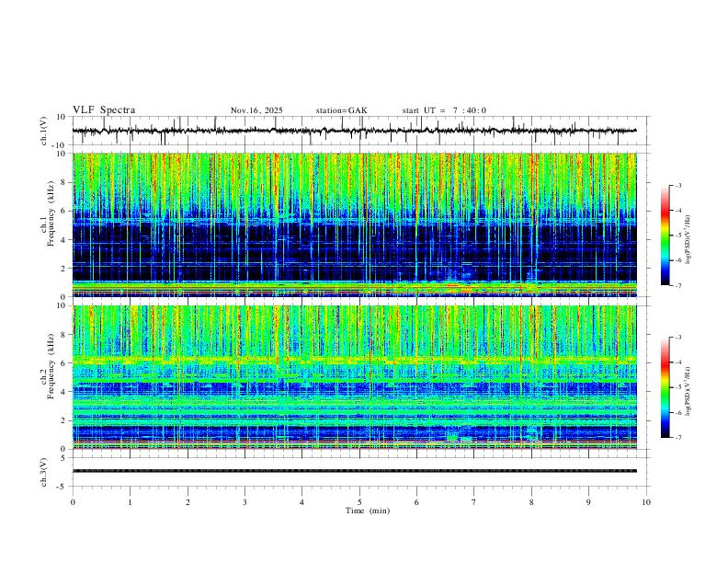Click the "3" tick on the time axis
This screenshot has height=563, width=728.
pyautogui.click(x=245, y=502)
